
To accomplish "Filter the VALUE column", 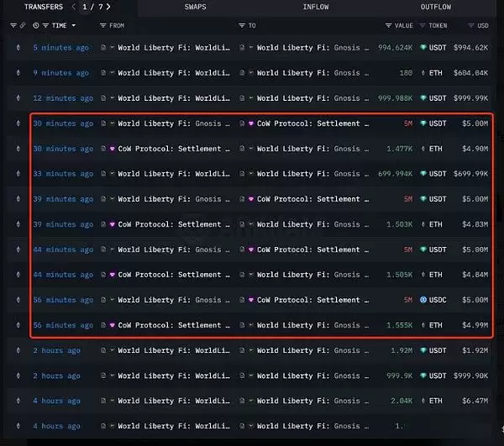I will coord(388,25).
